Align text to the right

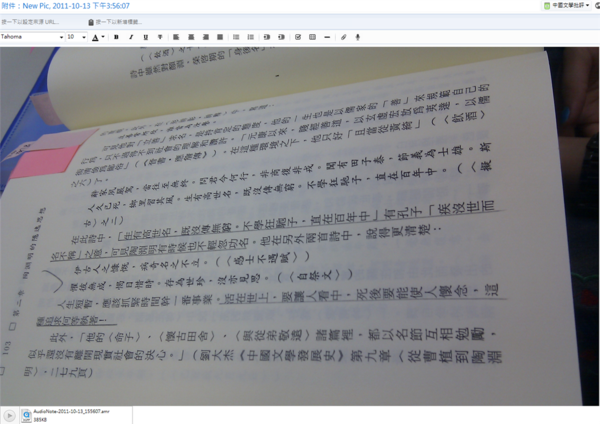(x=205, y=37)
